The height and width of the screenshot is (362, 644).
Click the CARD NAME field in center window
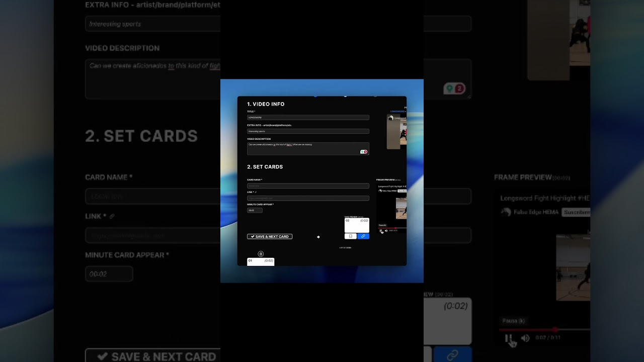point(308,186)
